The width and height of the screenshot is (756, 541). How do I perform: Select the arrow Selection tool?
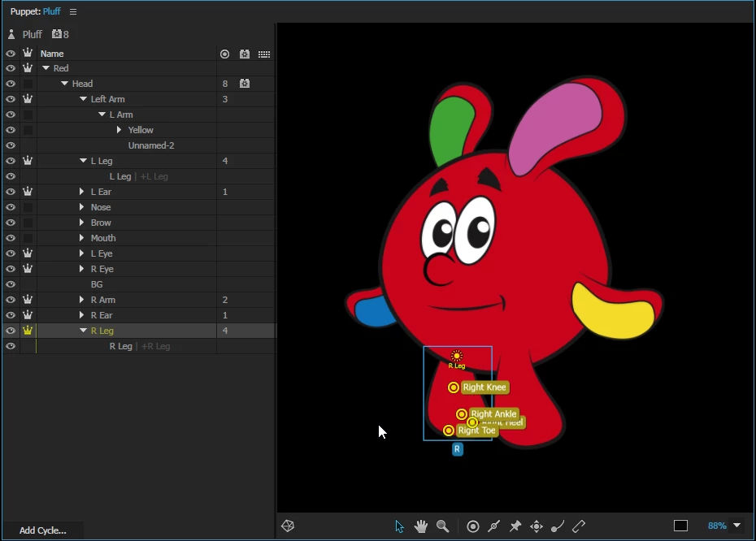tap(399, 526)
